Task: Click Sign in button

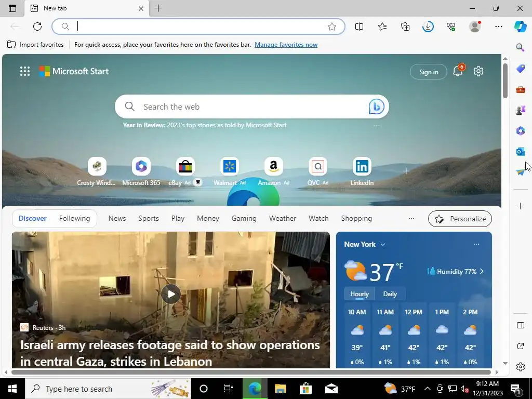Action: [429, 72]
